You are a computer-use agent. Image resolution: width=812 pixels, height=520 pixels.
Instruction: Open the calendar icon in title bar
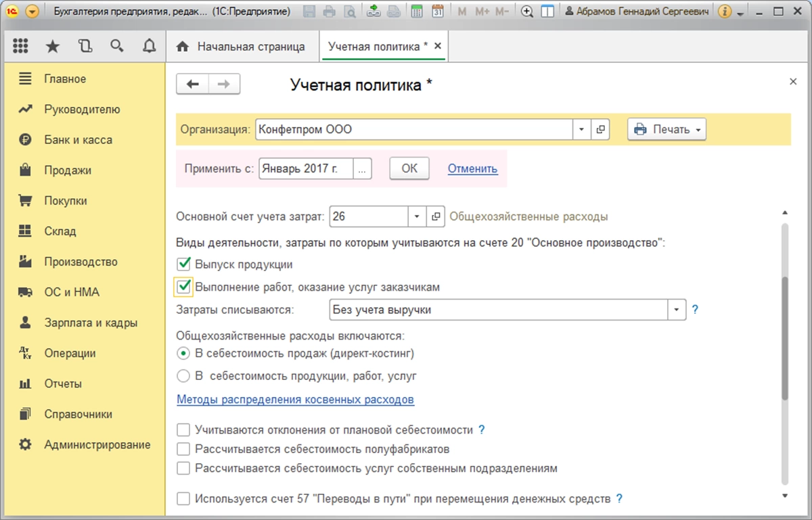point(437,11)
